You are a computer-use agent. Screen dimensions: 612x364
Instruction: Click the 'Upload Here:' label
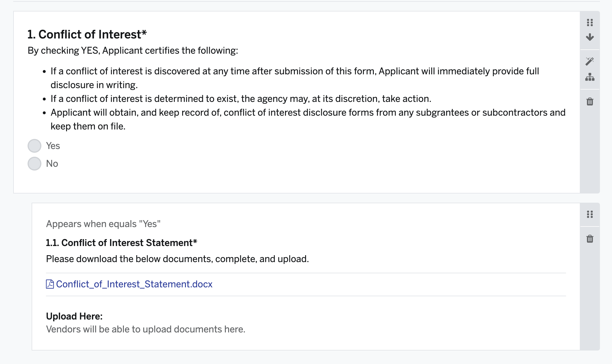pos(74,316)
